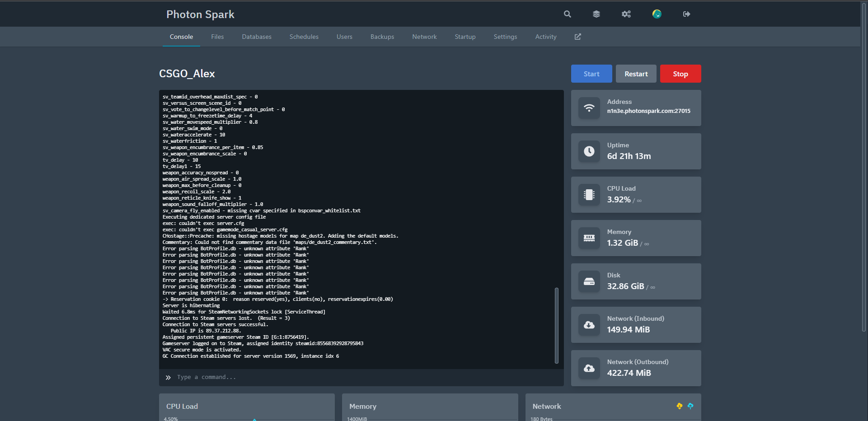
Task: Click the Photon Spark logo link
Action: tap(200, 14)
